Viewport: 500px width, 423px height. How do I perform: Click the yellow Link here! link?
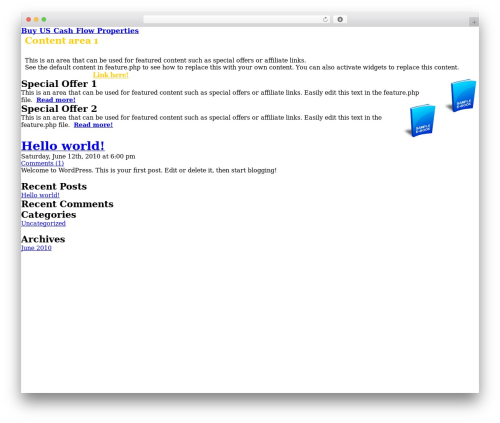point(111,75)
